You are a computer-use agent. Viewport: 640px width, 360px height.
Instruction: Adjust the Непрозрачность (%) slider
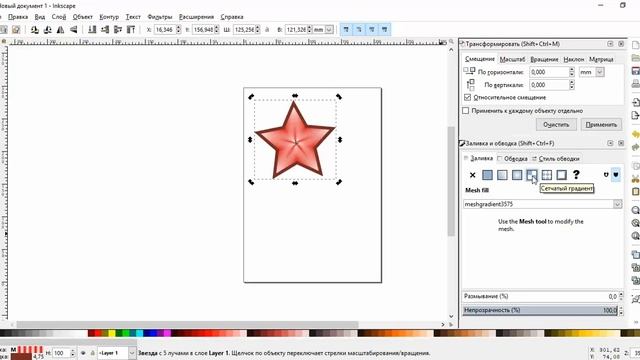click(x=540, y=310)
